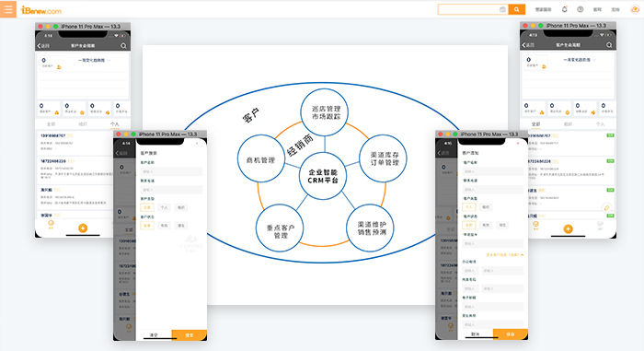The image size is (644, 351).
Task: Collapse 更多客户信息 section in 客户添加 panel
Action: pos(505,255)
